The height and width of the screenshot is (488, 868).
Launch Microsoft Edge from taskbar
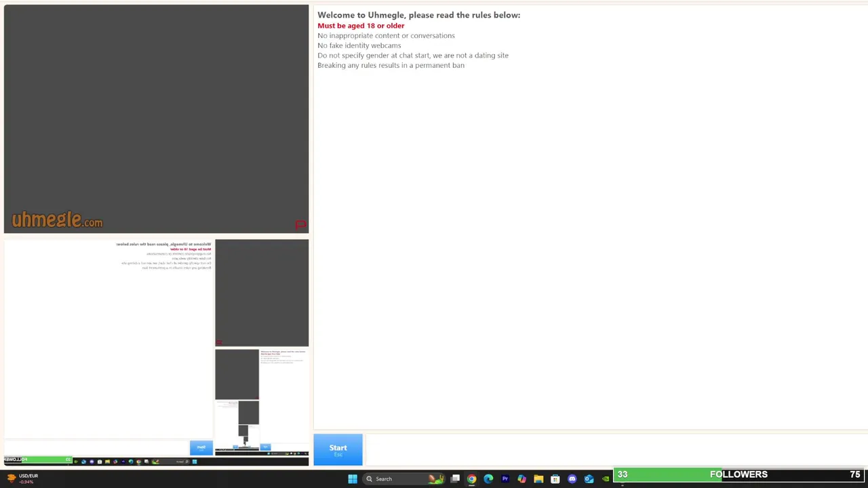(x=488, y=479)
